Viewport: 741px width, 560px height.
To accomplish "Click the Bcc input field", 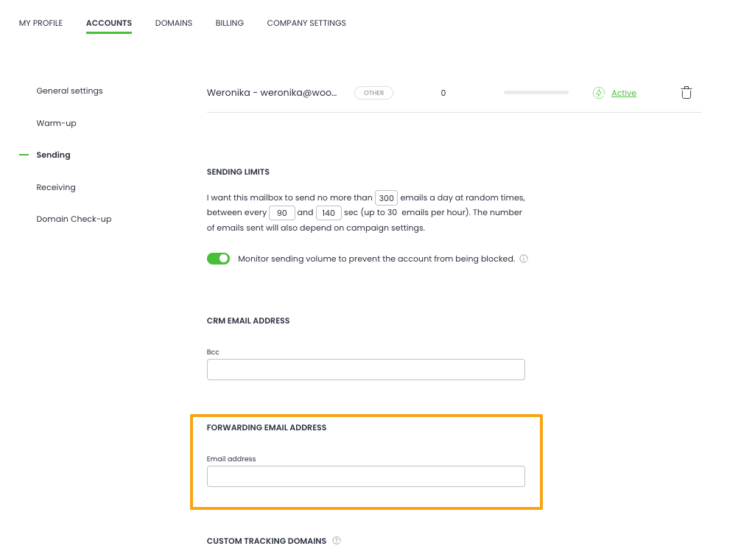I will tap(365, 370).
